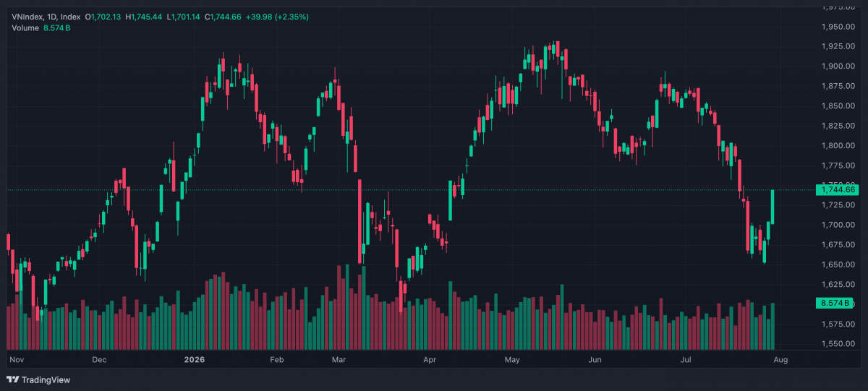Click the 1,825.00 price axis label

point(840,126)
